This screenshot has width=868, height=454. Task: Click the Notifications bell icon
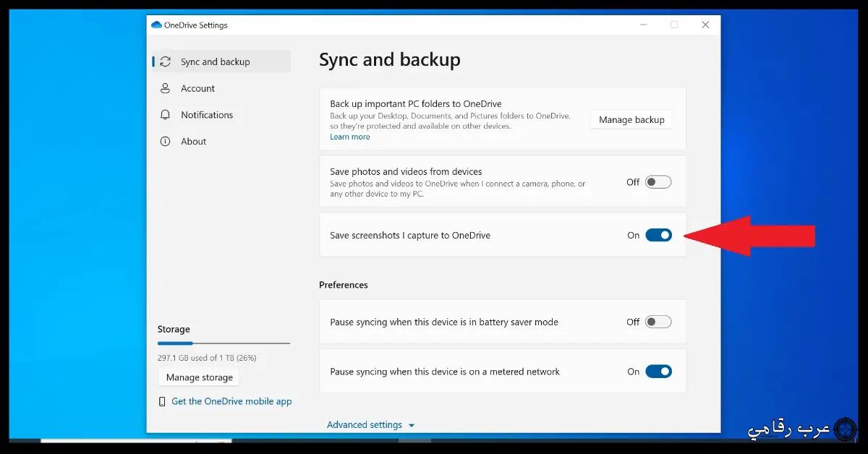(x=166, y=115)
